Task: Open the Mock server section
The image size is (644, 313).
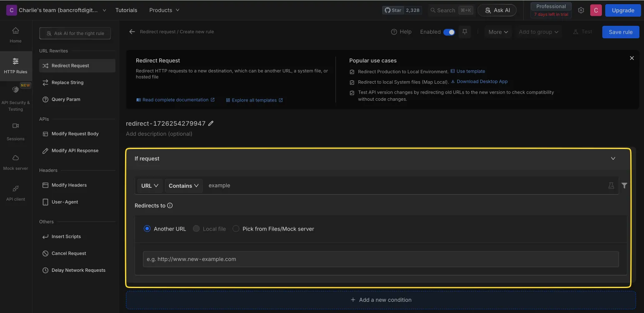Action: [x=15, y=161]
